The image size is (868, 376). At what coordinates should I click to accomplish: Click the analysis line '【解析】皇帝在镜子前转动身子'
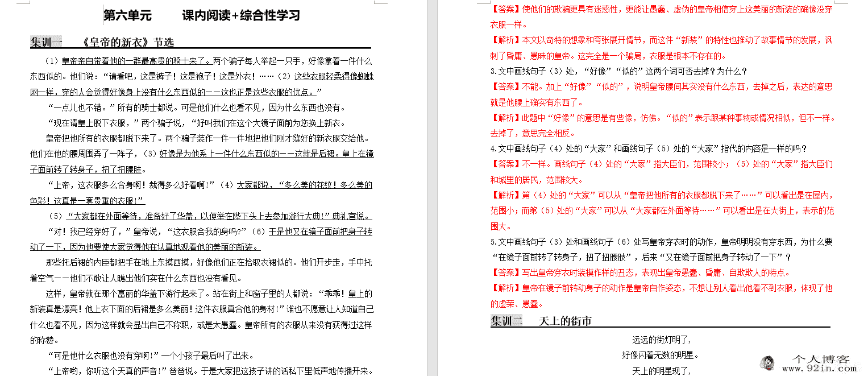pos(662,288)
